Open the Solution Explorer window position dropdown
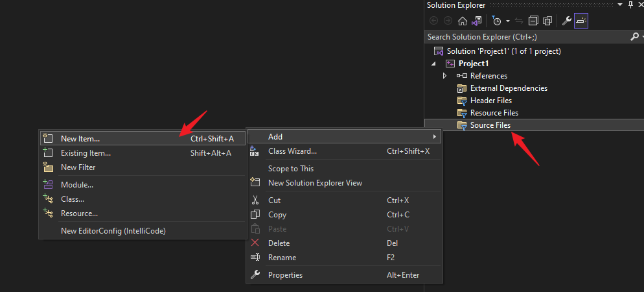Viewport: 644px width, 292px height. [x=619, y=5]
